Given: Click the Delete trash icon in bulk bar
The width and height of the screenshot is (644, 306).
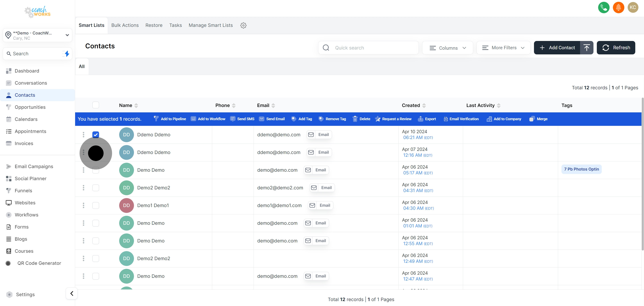Looking at the screenshot, I should 355,119.
